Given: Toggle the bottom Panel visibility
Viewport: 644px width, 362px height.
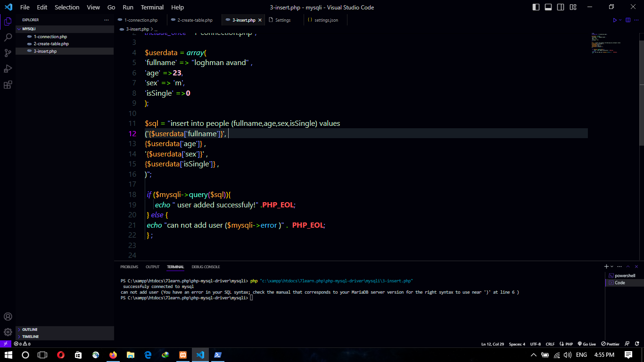Looking at the screenshot, I should [548, 7].
